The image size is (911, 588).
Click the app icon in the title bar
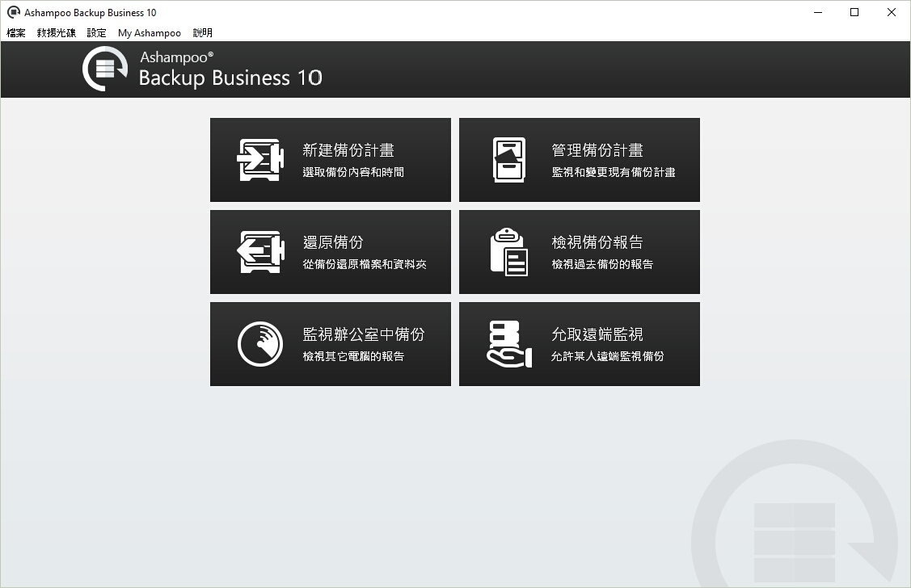point(13,12)
